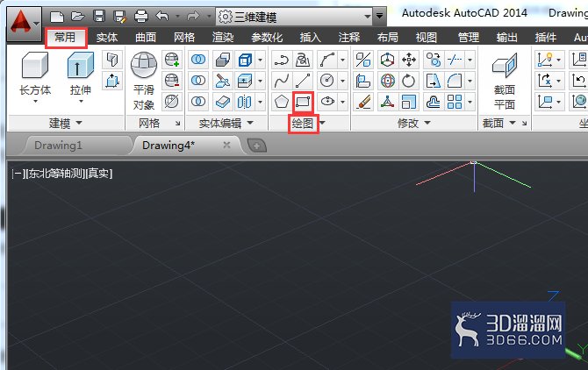Undo the last action with the arrow
588x370 pixels.
(162, 16)
